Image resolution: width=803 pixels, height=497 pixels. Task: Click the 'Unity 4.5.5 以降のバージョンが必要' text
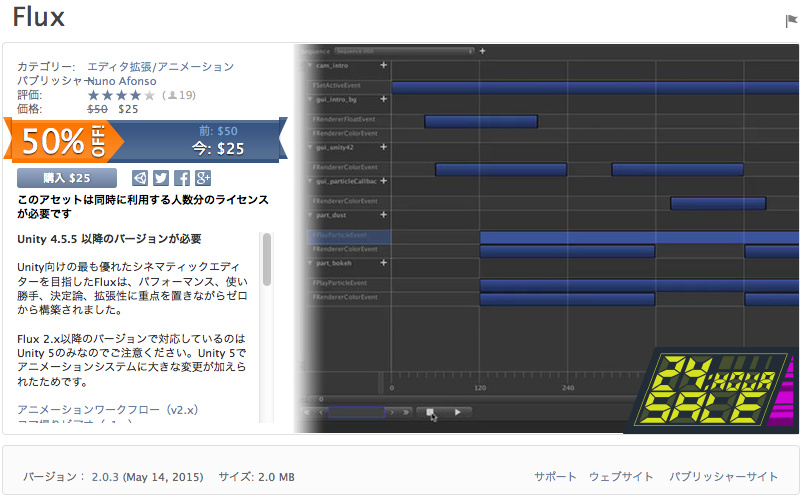(109, 239)
